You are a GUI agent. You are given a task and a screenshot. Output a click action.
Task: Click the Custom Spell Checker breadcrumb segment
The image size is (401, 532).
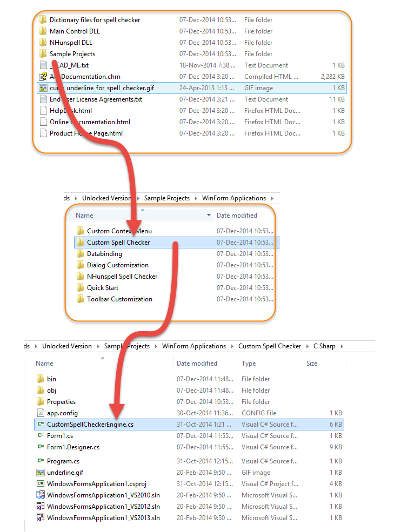[x=270, y=346]
